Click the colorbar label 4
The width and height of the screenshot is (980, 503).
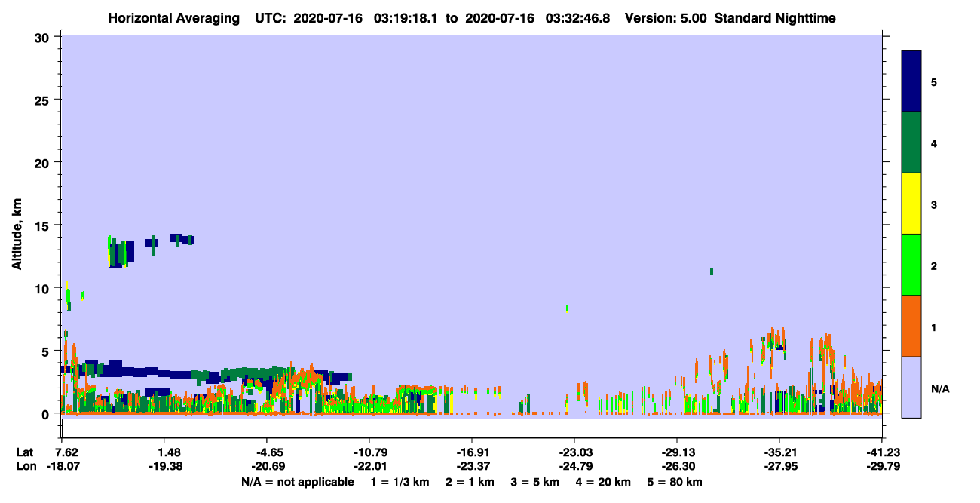coord(934,143)
